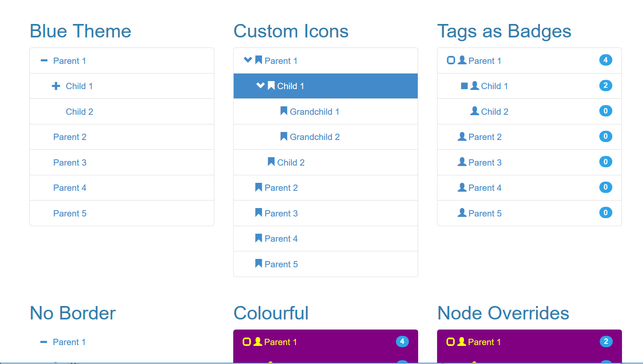
Task: Select Child 2 in Custom Icons tree
Action: click(x=291, y=163)
